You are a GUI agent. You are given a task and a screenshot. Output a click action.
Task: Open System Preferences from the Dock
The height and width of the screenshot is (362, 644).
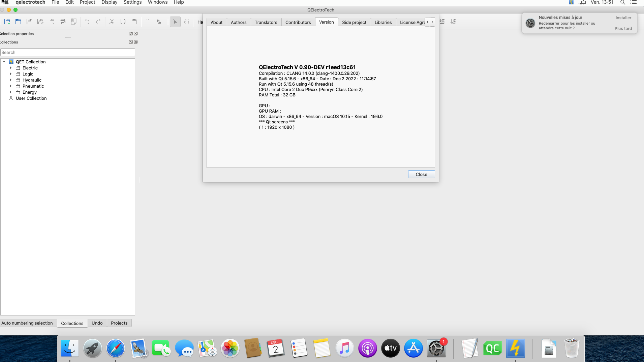pyautogui.click(x=436, y=348)
